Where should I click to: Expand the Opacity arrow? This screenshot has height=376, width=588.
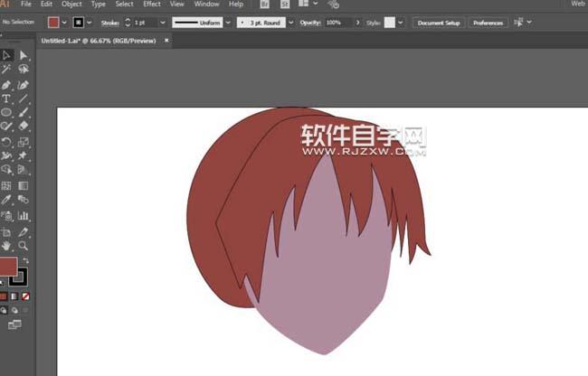[x=357, y=23]
